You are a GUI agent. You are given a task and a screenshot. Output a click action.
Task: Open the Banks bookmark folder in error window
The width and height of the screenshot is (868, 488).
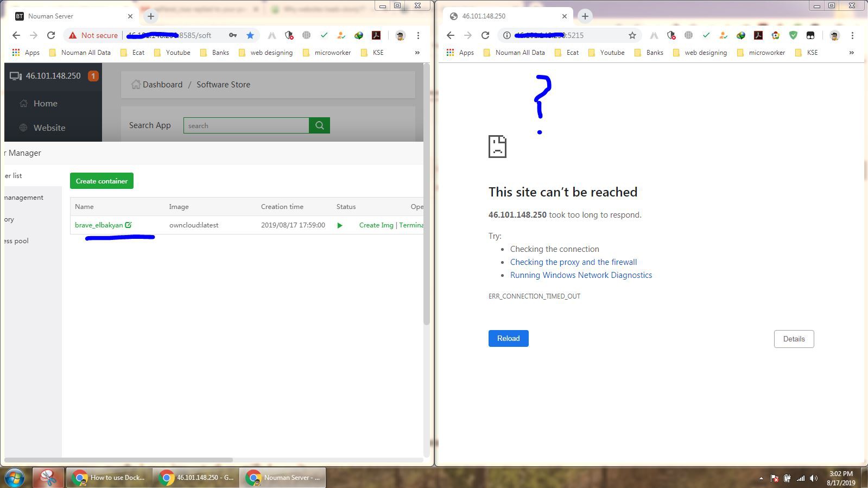point(649,53)
